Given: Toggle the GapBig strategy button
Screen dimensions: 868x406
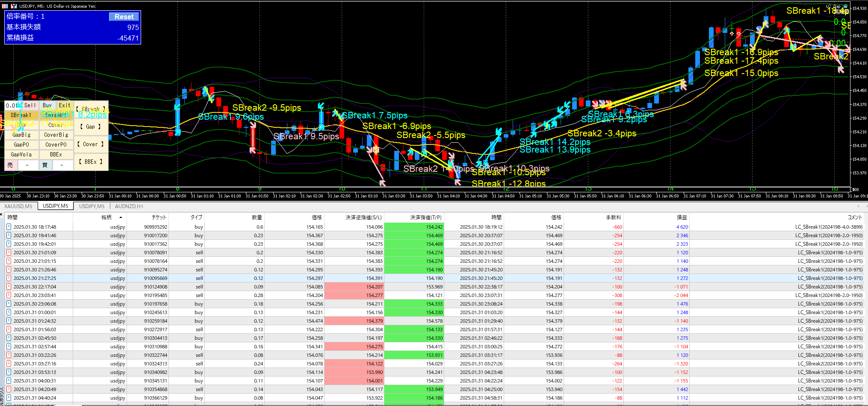Looking at the screenshot, I should point(21,135).
